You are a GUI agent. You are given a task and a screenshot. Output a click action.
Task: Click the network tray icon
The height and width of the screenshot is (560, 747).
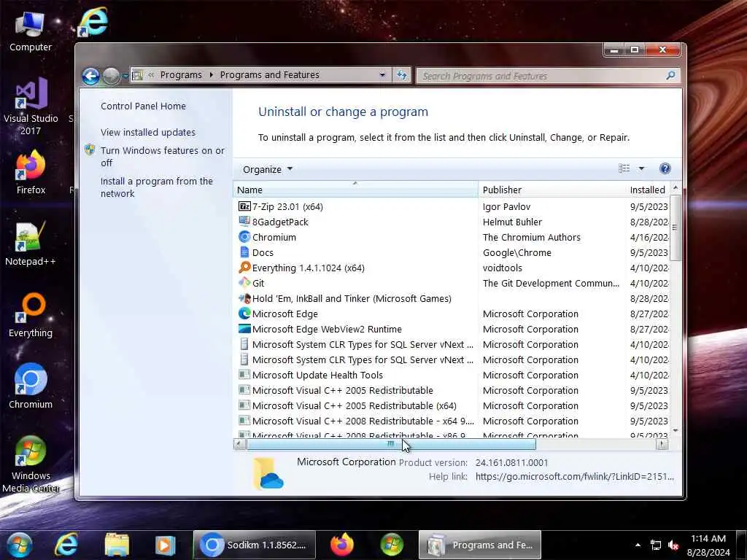pyautogui.click(x=656, y=545)
